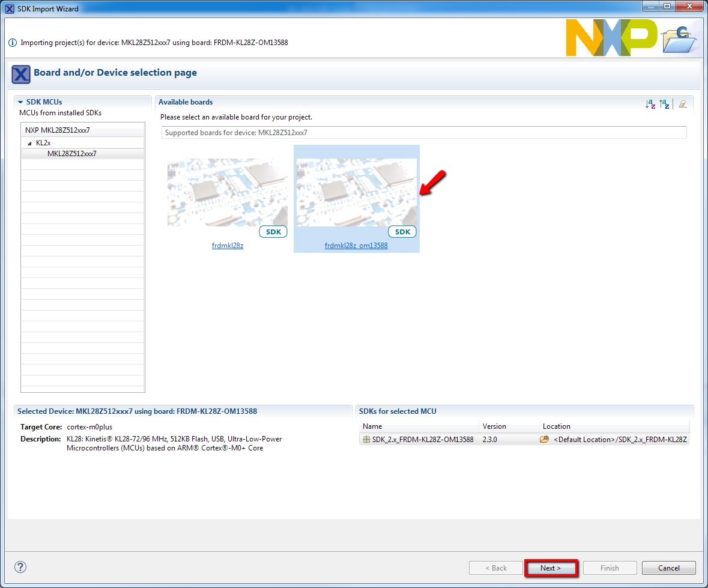708x588 pixels.
Task: Select the frdmkl28z board thumbnail
Action: point(227,192)
